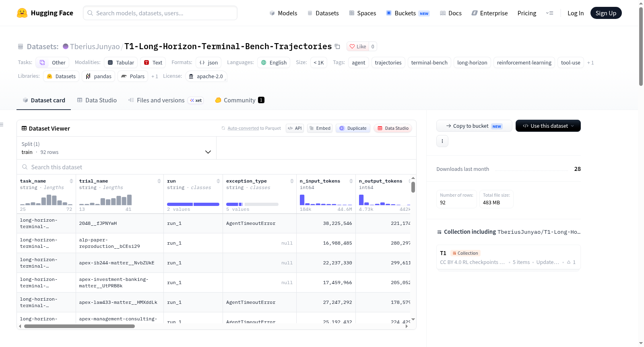Image resolution: width=644 pixels, height=347 pixels.
Task: Select the Text modality tag
Action: (153, 62)
